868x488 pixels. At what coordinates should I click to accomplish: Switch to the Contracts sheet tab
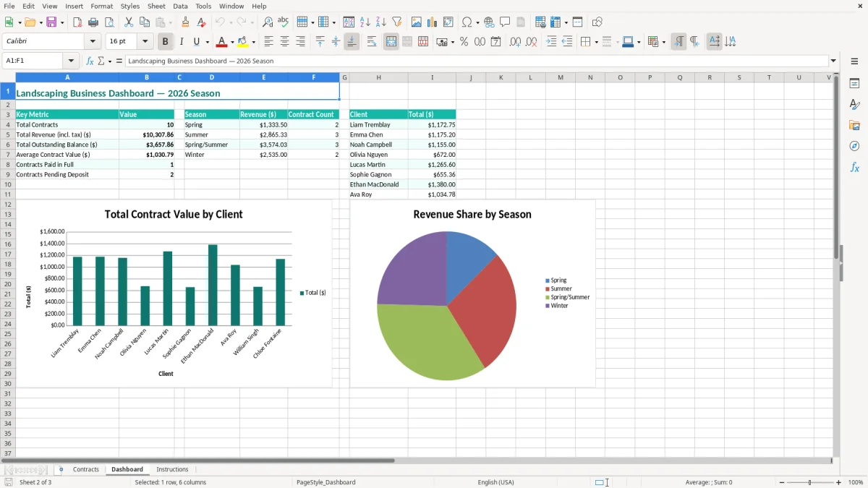85,469
